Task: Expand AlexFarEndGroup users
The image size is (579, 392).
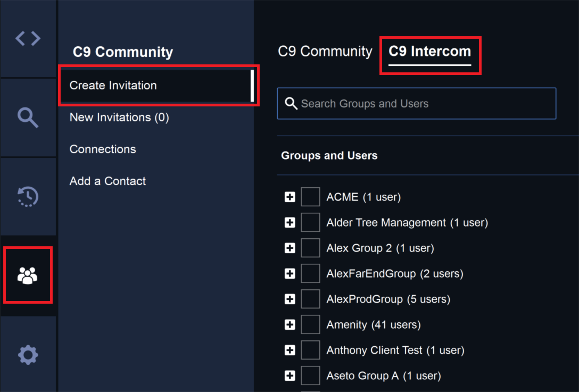Action: [290, 273]
